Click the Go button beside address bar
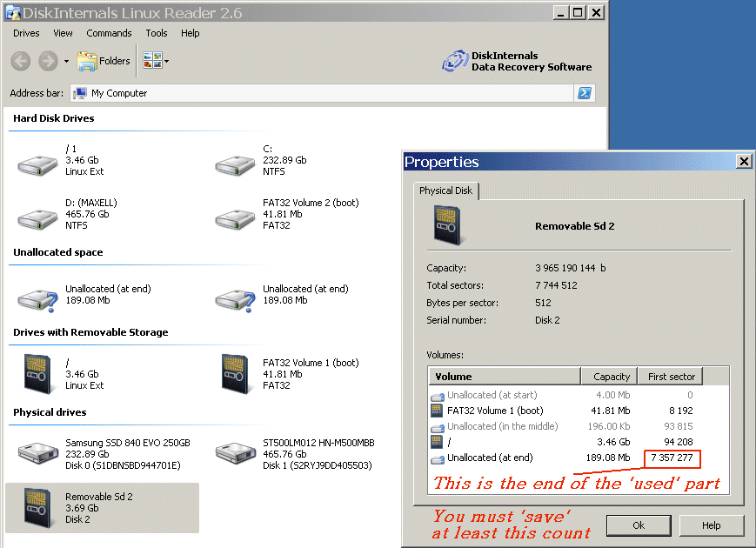This screenshot has height=548, width=756. click(x=585, y=93)
